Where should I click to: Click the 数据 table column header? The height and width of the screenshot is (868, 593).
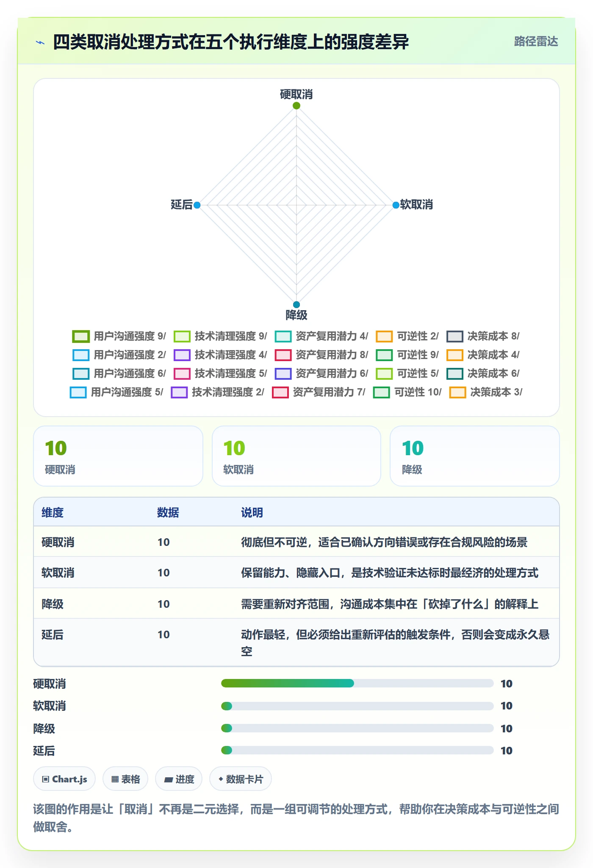(168, 512)
